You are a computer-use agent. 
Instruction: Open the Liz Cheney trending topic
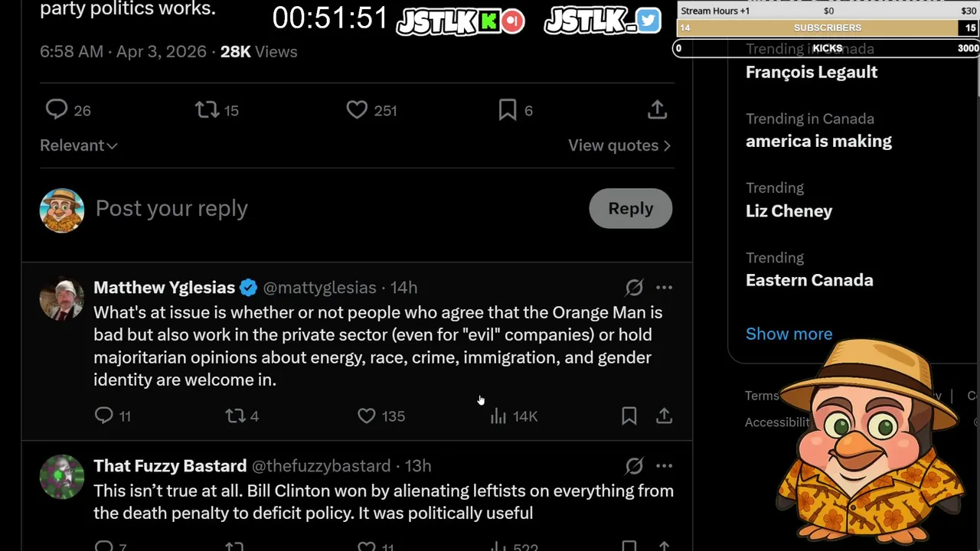(789, 210)
